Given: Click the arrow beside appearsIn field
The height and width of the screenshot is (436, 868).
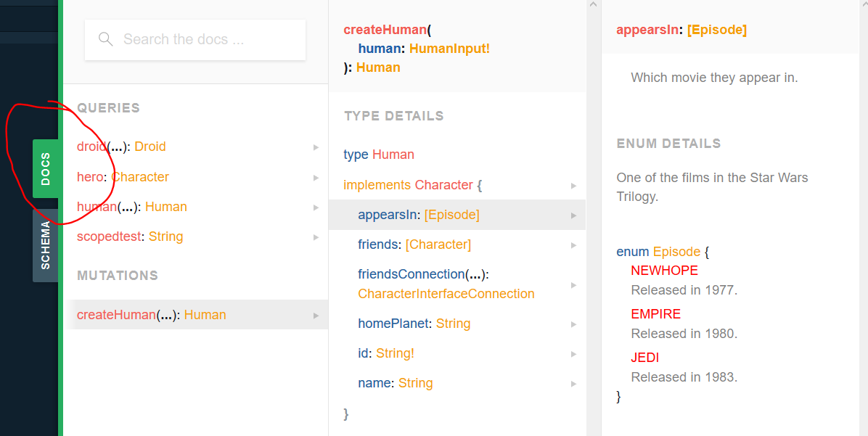Looking at the screenshot, I should (x=573, y=215).
